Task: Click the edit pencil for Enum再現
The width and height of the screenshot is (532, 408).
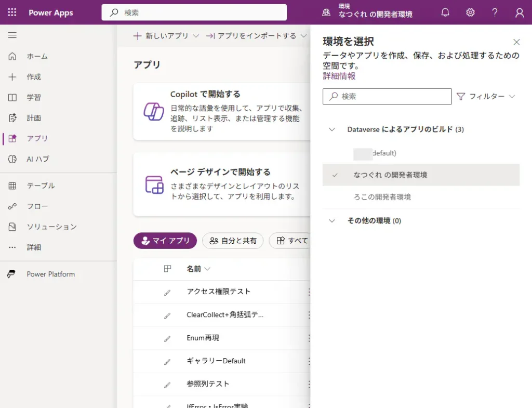Action: click(167, 339)
